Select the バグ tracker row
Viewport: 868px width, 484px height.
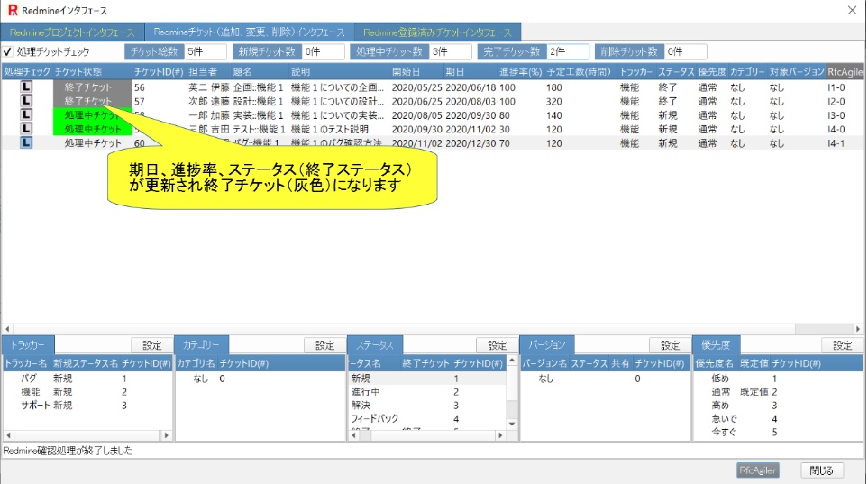pyautogui.click(x=87, y=379)
